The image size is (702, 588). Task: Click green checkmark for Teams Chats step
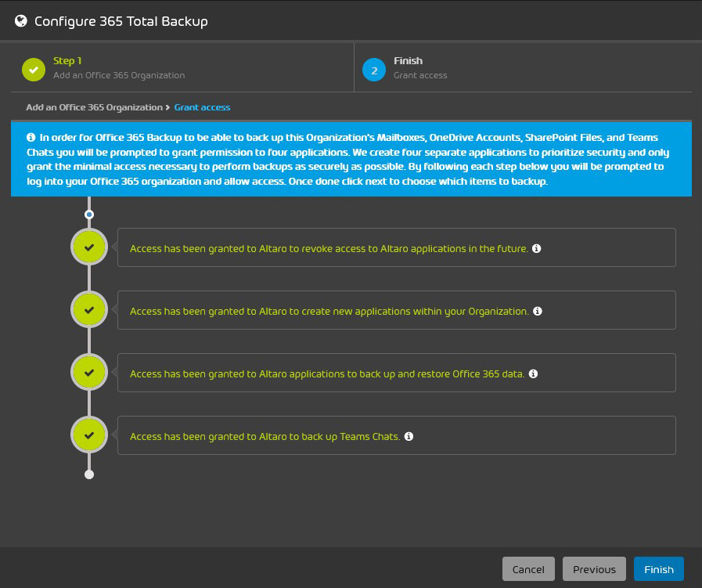[x=89, y=435]
